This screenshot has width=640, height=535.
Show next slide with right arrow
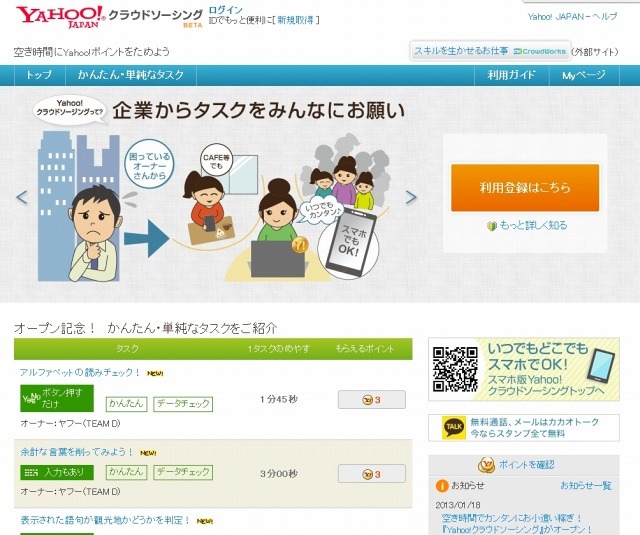tap(411, 198)
